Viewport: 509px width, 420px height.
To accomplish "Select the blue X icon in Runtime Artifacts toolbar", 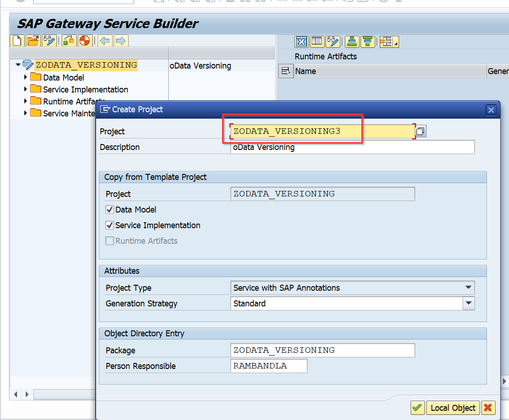I will (x=301, y=41).
